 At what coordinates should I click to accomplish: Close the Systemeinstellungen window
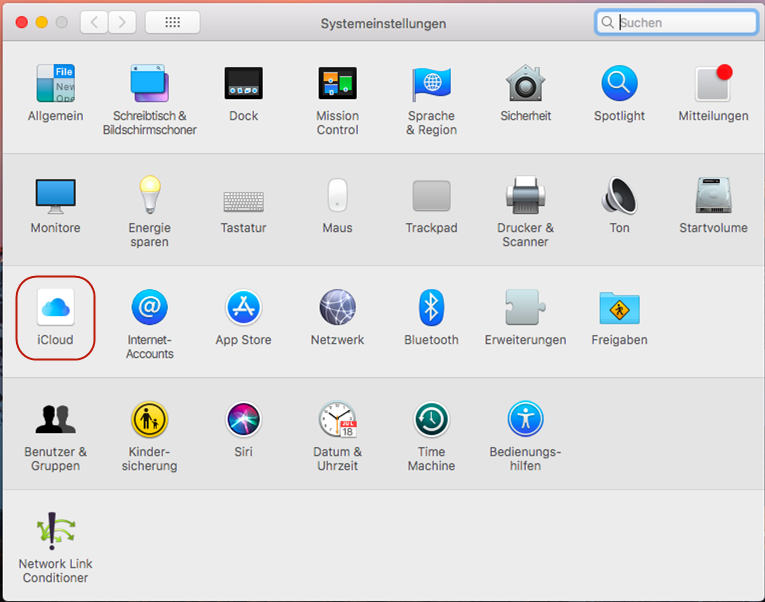click(21, 22)
